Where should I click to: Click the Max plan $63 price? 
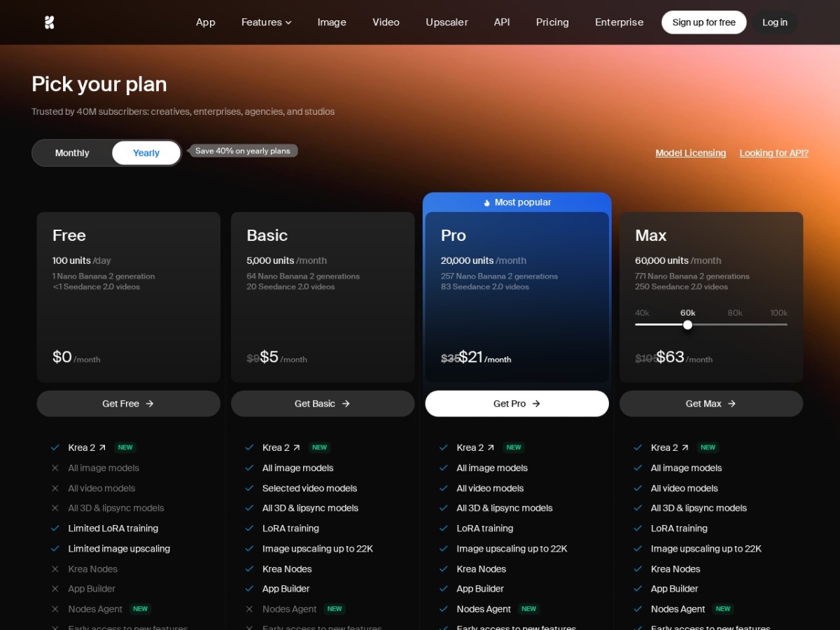pyautogui.click(x=670, y=357)
